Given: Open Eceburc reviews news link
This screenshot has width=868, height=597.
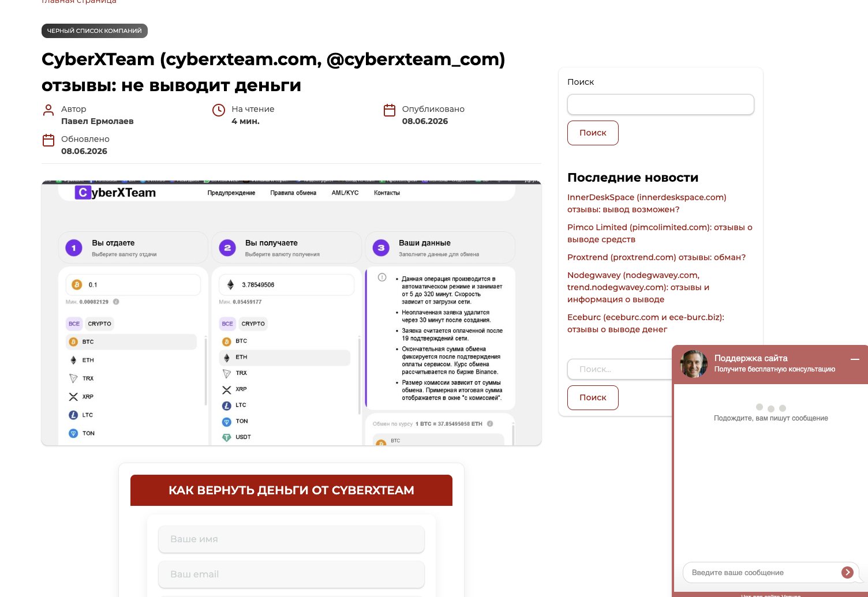Looking at the screenshot, I should pos(646,323).
